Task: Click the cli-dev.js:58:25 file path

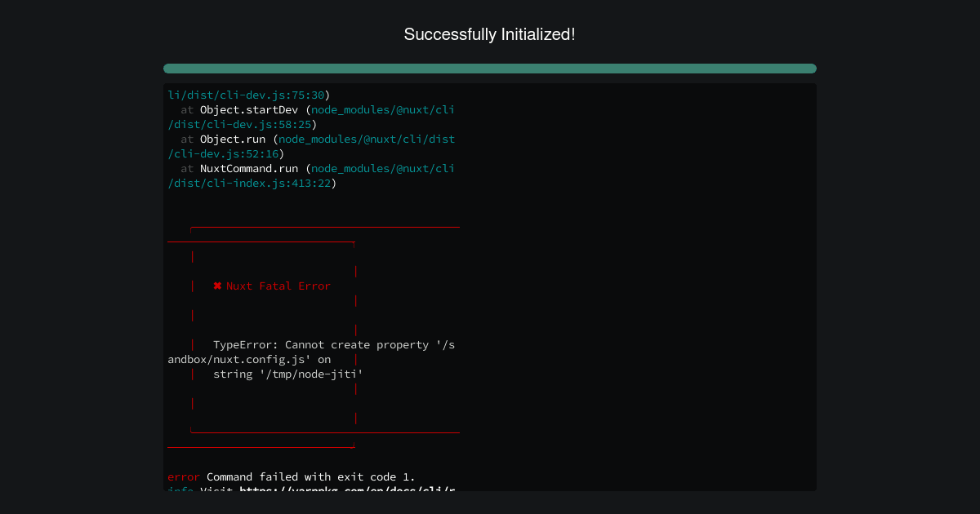Action: [239, 125]
